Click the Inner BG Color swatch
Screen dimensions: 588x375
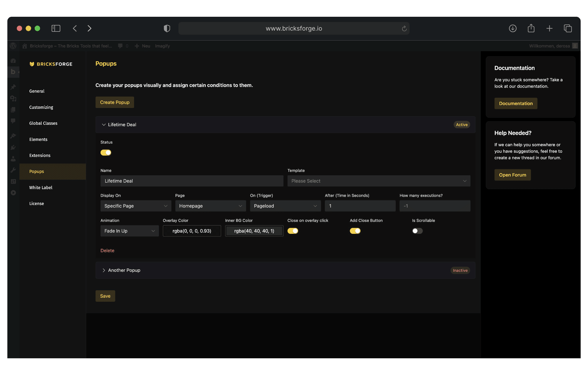[253, 231]
